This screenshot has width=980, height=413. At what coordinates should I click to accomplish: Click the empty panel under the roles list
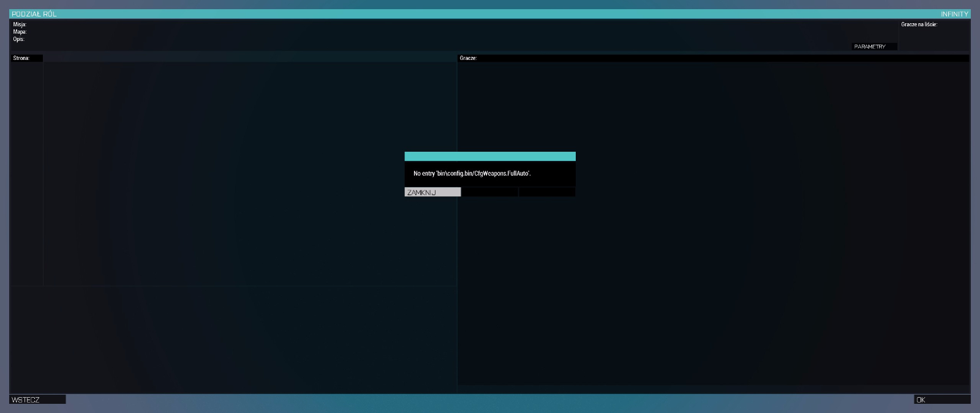pos(233,338)
